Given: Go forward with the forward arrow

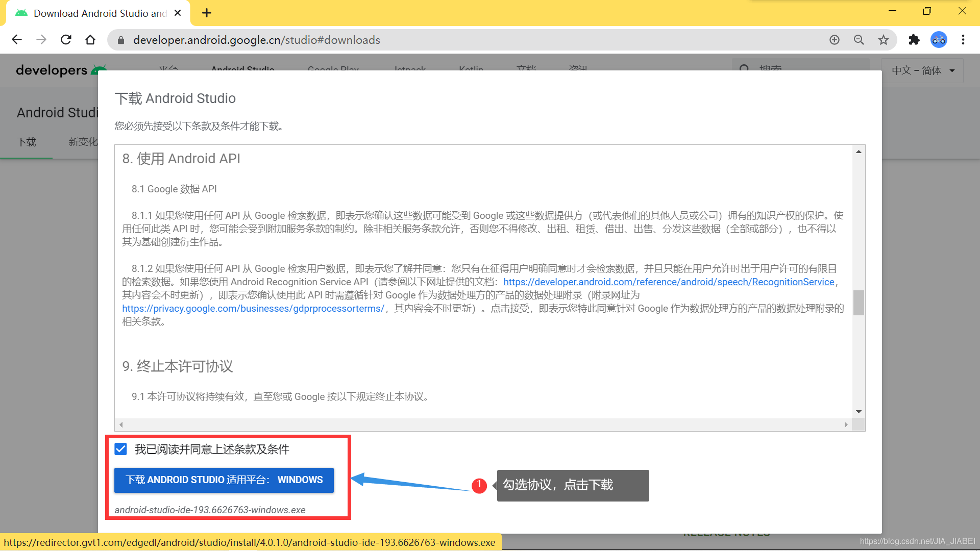Looking at the screenshot, I should click(41, 40).
